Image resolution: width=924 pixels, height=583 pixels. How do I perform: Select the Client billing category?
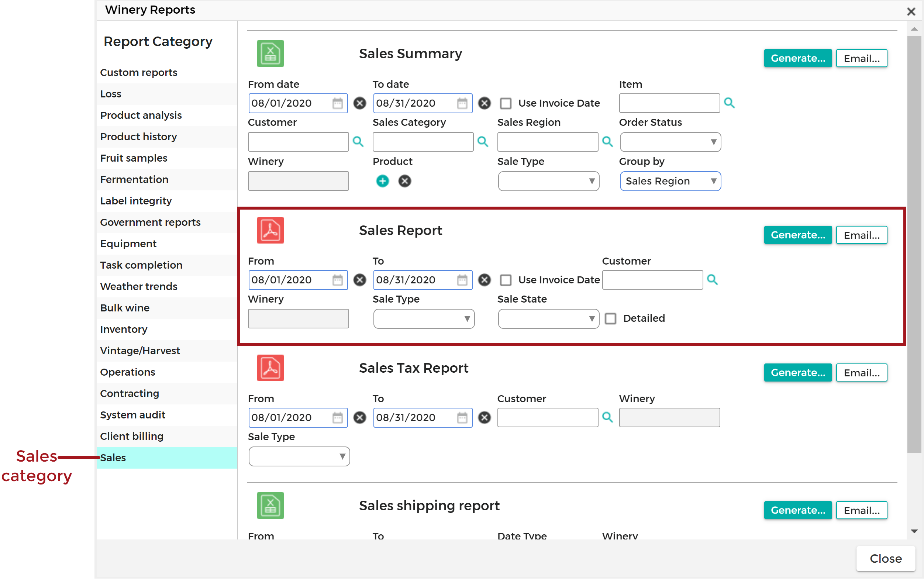[x=166, y=437]
